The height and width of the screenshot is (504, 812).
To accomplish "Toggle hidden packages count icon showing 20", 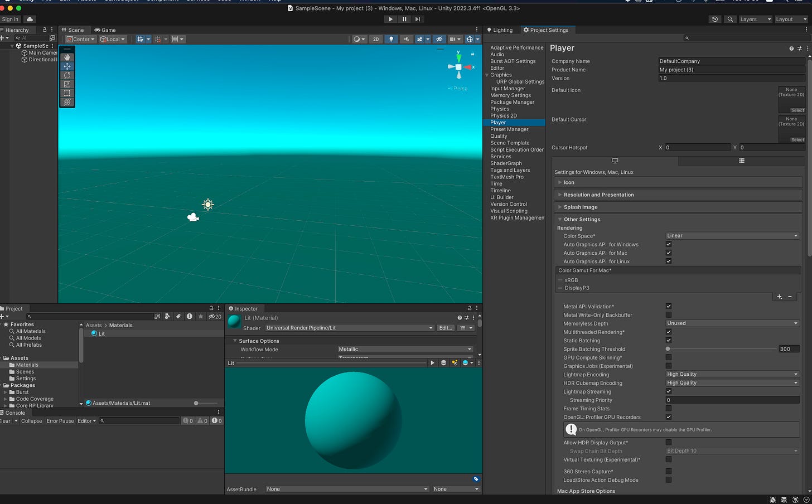I will pos(215,316).
